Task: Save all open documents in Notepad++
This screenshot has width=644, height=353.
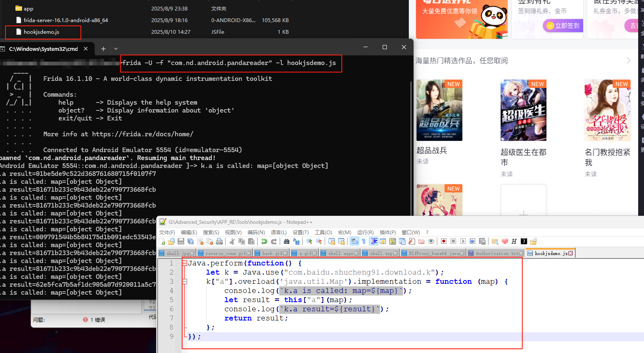Action: 190,241
